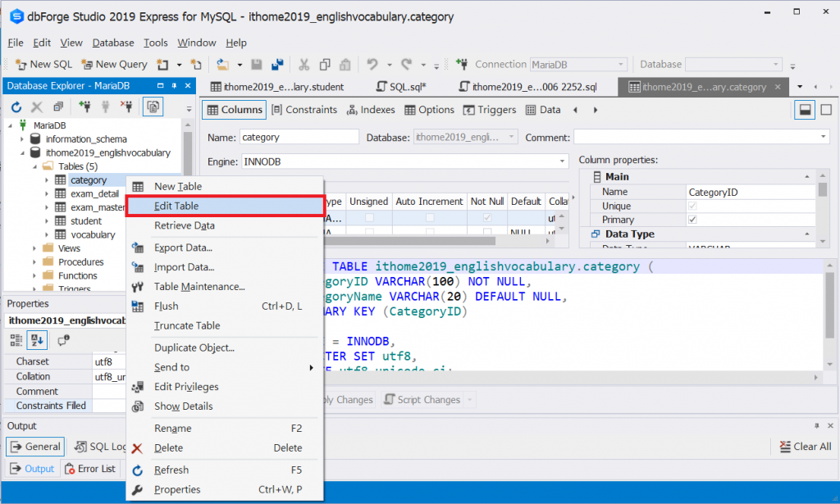Refresh the Database Explorer tree

(x=16, y=107)
